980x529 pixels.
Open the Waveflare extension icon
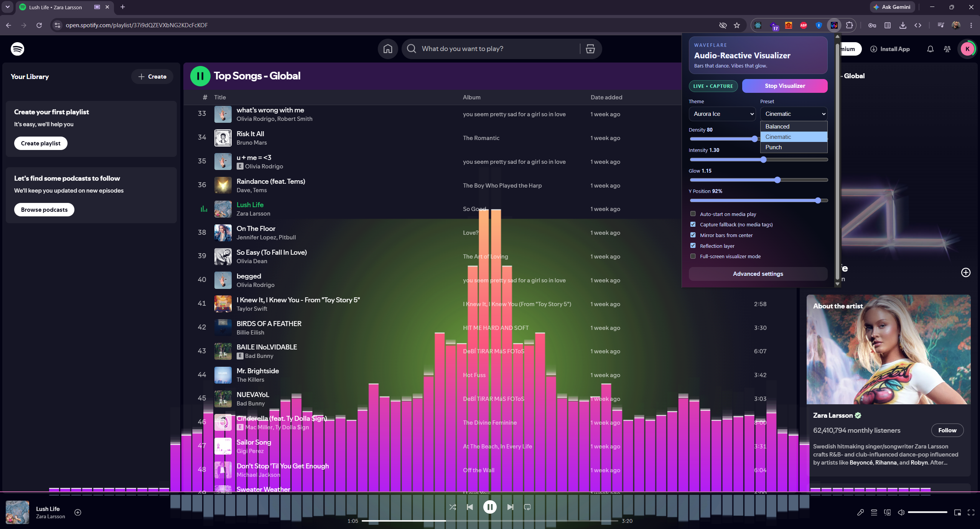834,25
